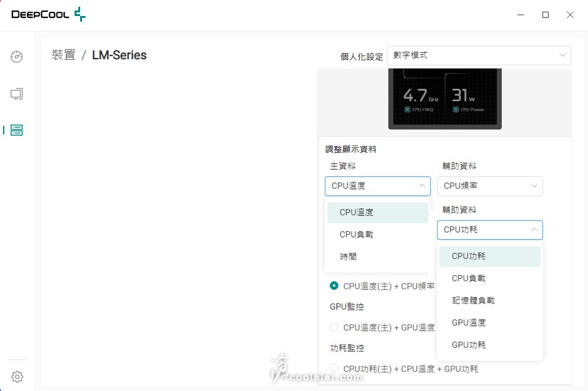
Task: Open the monitor display icon in sidebar
Action: 17,94
